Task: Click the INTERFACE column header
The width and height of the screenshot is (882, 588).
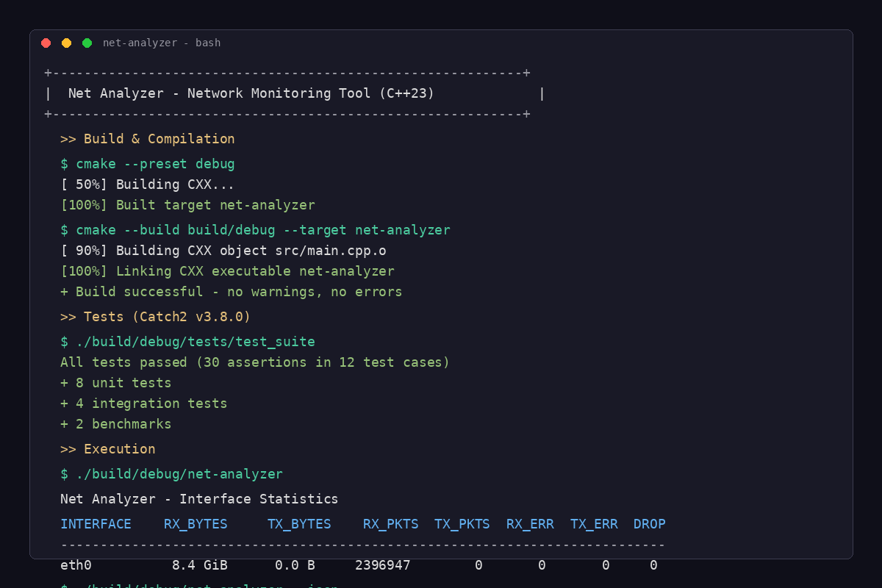Action: click(x=96, y=524)
